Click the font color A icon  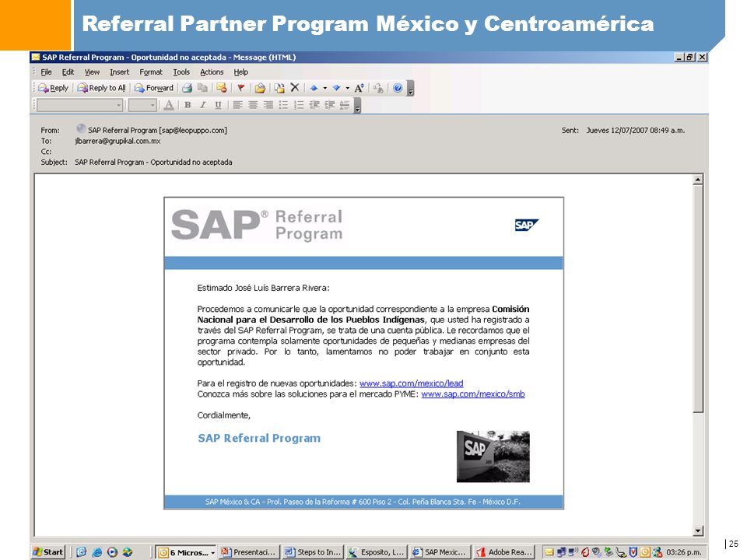[169, 105]
